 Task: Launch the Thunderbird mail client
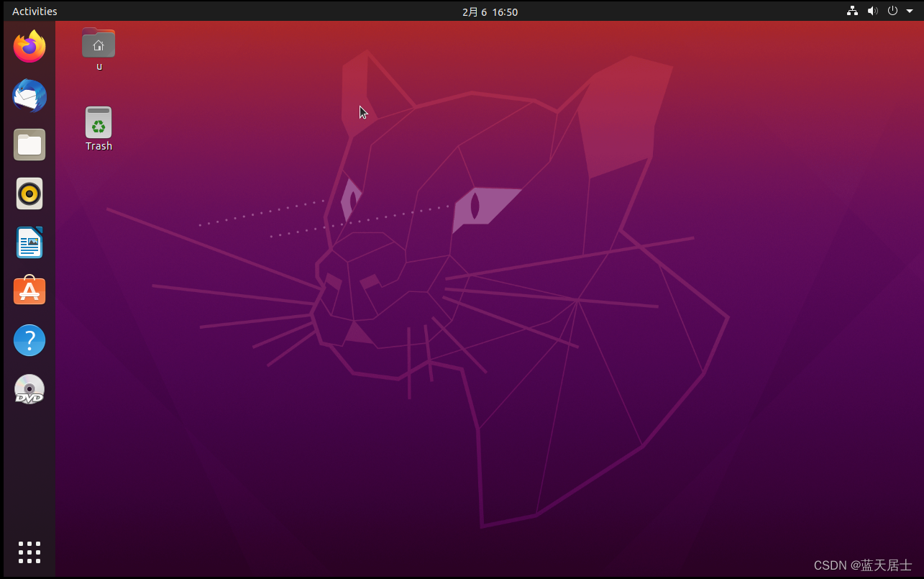pos(29,95)
